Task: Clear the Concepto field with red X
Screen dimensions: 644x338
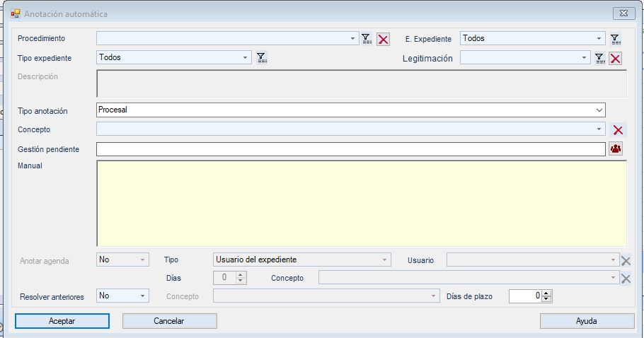Action: (x=618, y=129)
